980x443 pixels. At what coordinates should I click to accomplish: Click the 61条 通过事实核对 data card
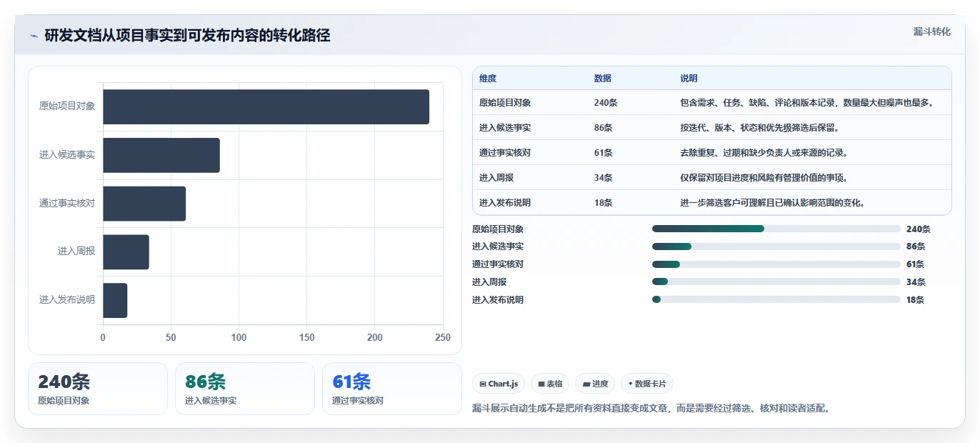(x=392, y=389)
